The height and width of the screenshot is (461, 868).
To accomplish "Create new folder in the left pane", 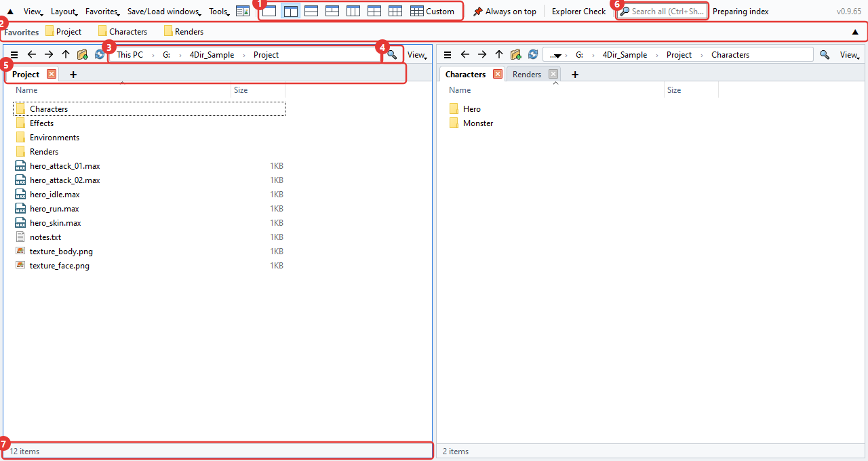I will 83,55.
